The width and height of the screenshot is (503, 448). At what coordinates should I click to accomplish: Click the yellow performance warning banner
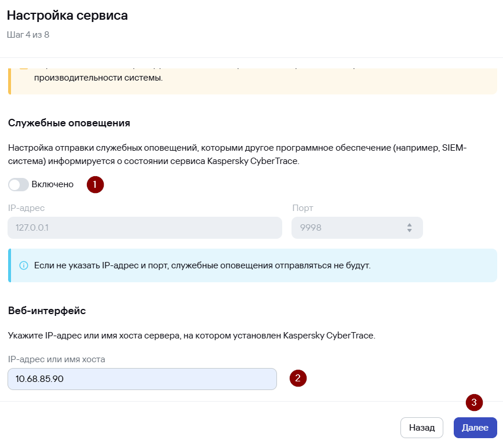tap(253, 82)
